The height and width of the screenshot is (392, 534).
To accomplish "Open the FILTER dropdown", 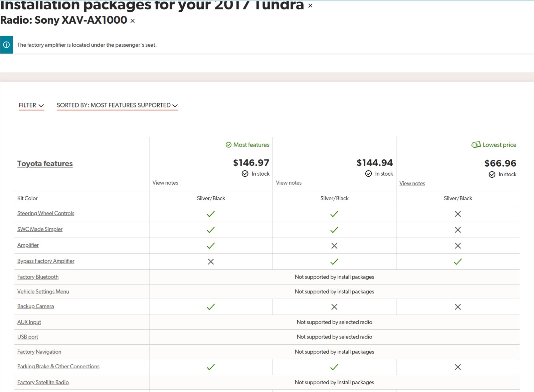I will [31, 105].
